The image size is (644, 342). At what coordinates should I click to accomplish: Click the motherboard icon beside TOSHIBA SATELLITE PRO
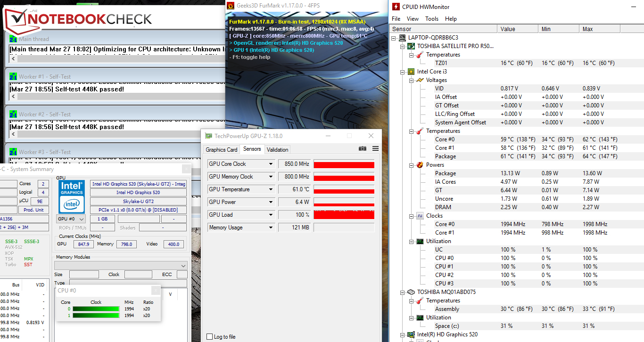[x=412, y=46]
